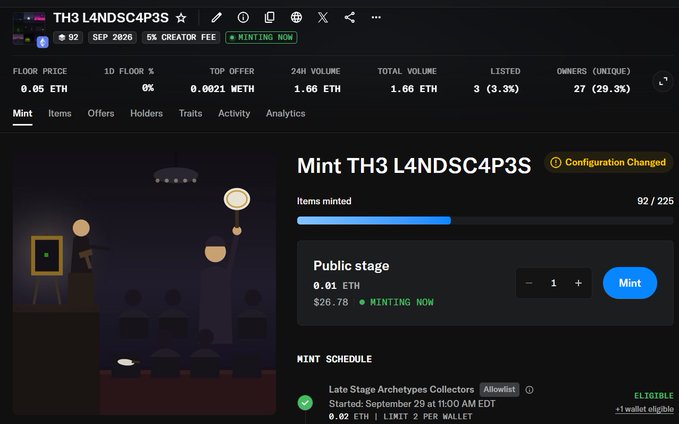Click the 1D floor 0% value

coord(148,88)
